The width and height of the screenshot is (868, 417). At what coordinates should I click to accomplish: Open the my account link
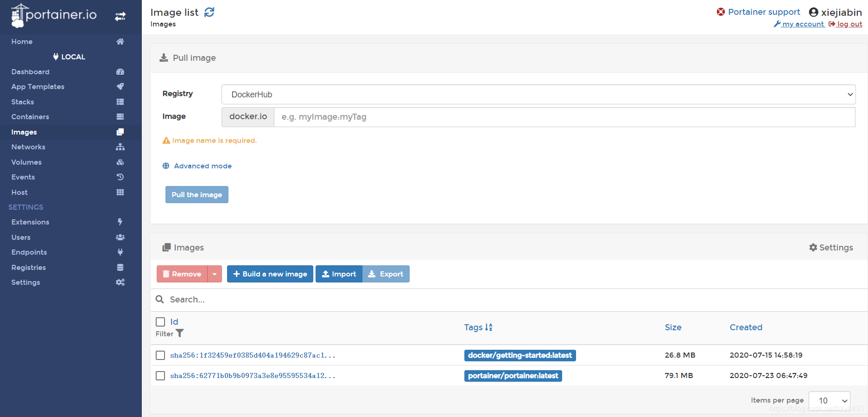pyautogui.click(x=803, y=24)
